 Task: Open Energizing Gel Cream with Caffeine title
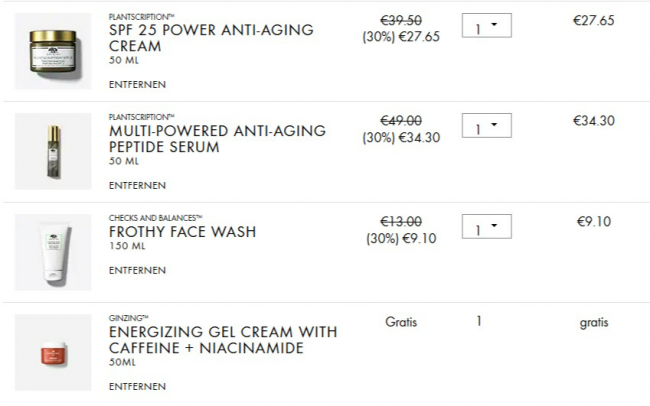click(222, 340)
